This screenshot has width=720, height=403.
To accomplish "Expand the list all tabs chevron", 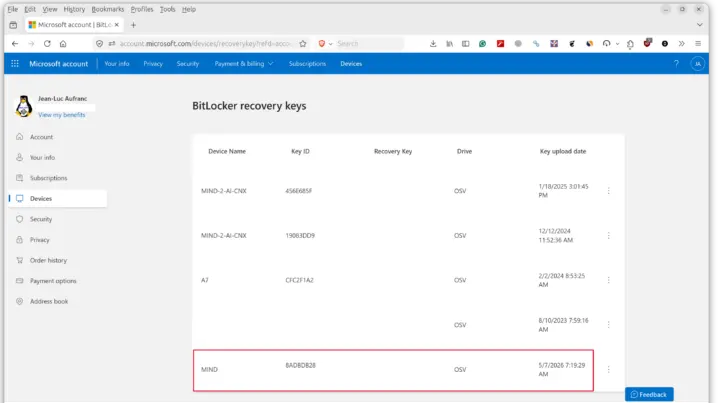I will tap(699, 25).
